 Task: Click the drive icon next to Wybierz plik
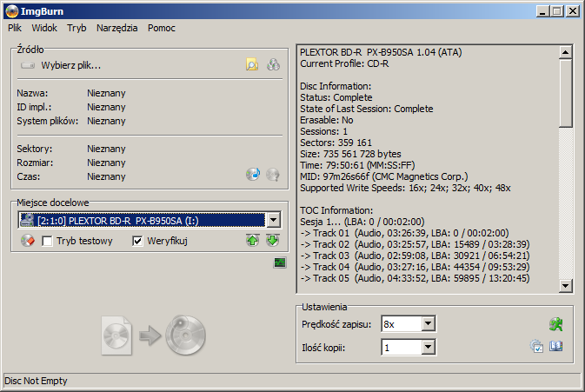point(28,66)
